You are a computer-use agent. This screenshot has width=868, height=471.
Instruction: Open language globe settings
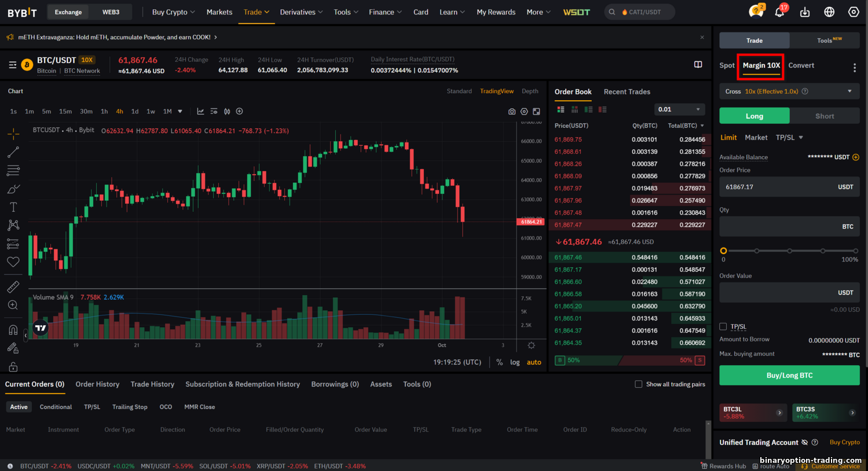tap(829, 12)
